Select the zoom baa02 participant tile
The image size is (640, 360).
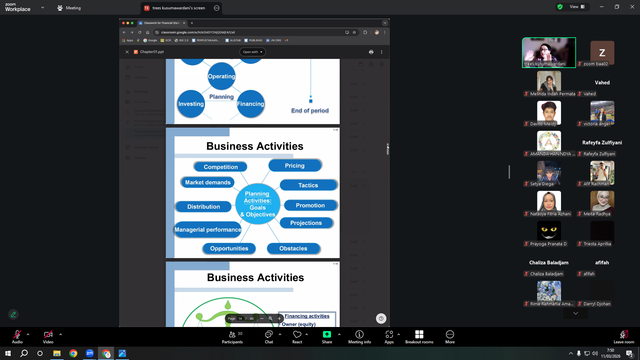pyautogui.click(x=602, y=53)
